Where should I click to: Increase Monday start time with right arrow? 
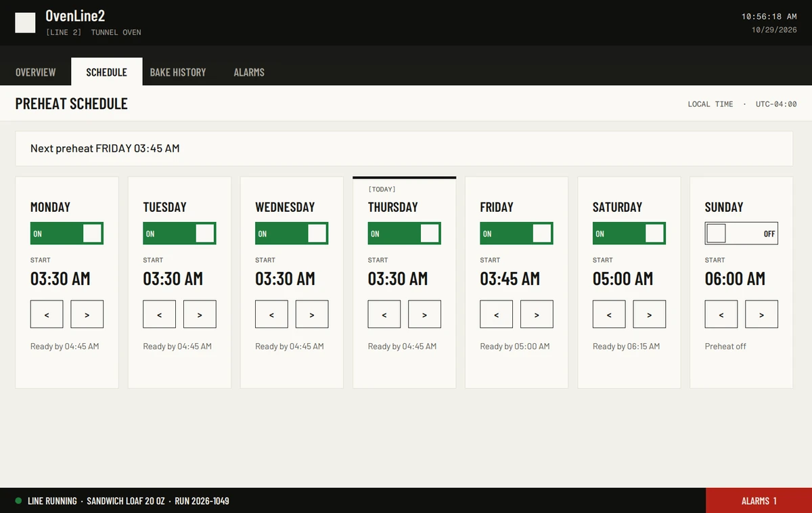coord(87,315)
